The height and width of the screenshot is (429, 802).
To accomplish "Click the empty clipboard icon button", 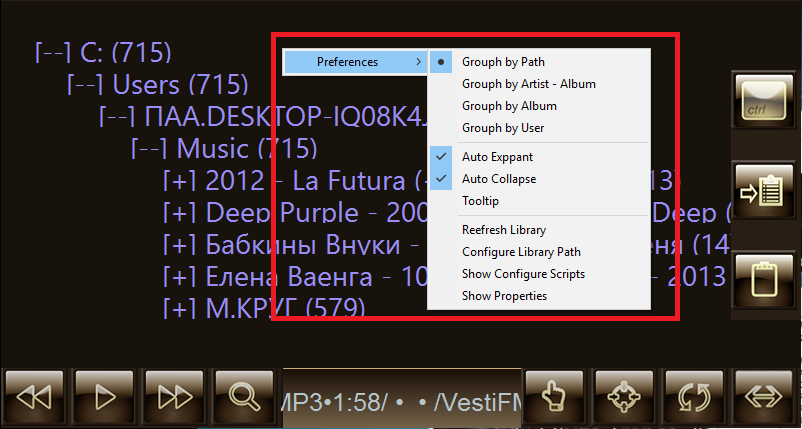I will [764, 280].
